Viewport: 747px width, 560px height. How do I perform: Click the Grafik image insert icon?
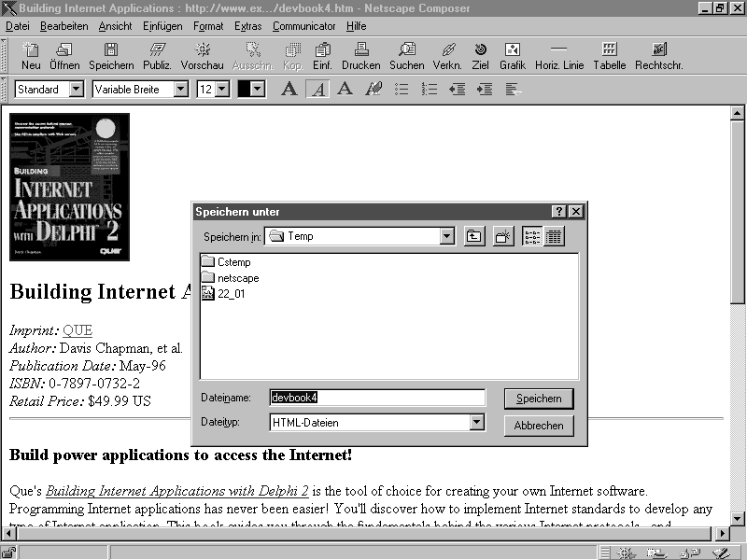point(512,56)
